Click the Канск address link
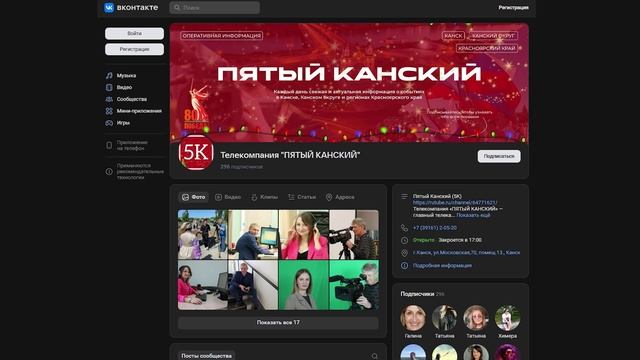640x360 pixels. click(x=466, y=253)
